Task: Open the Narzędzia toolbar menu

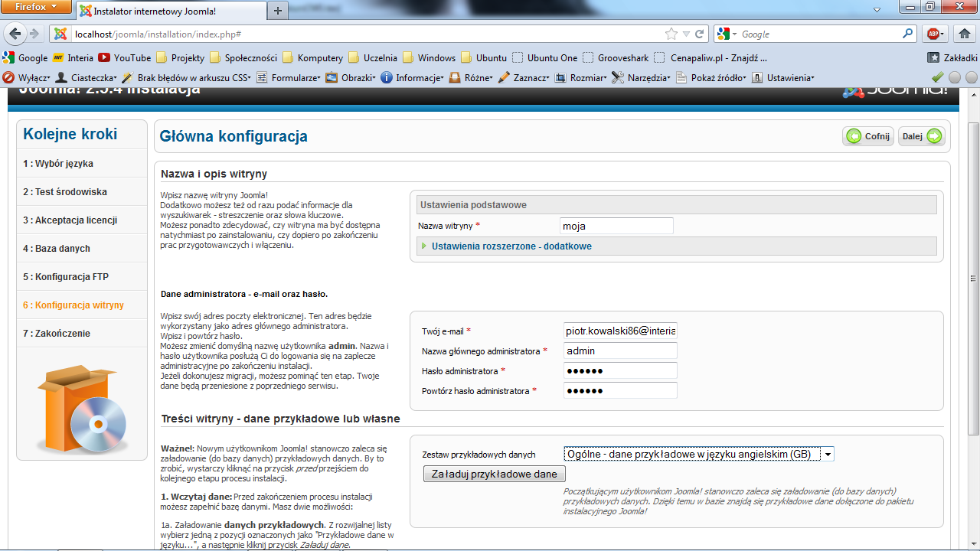Action: pyautogui.click(x=641, y=77)
